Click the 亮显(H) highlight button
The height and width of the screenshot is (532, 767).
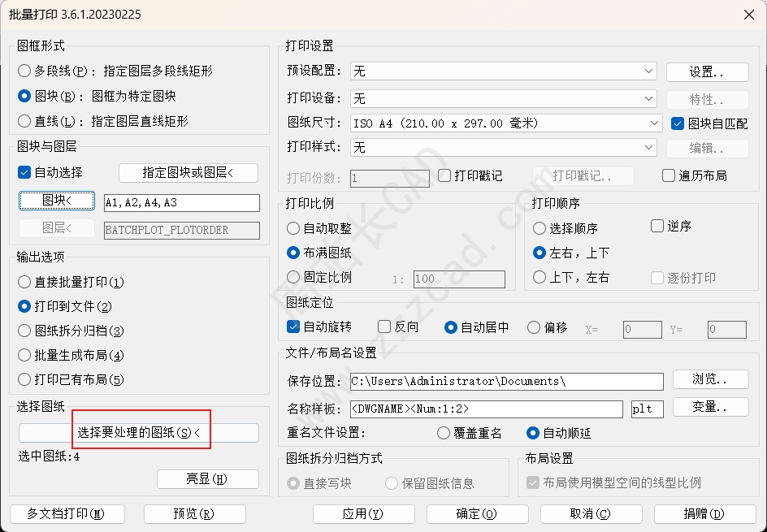(206, 478)
